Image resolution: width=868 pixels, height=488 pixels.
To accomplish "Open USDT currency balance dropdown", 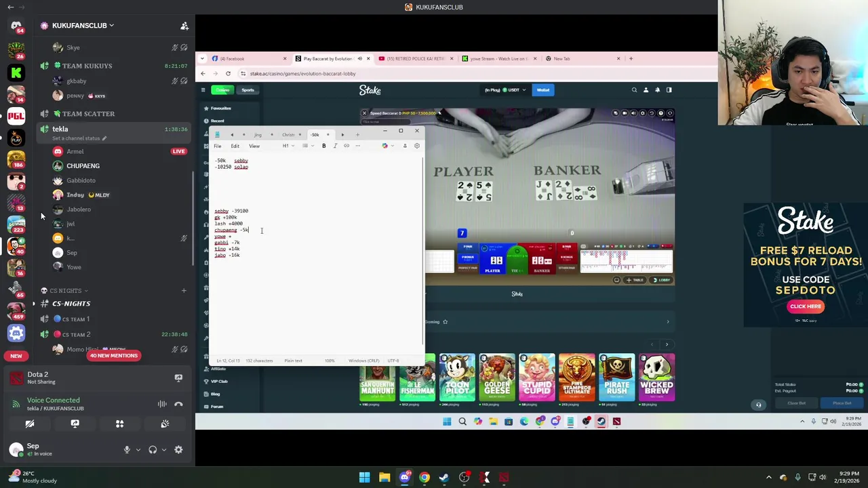I will click(505, 89).
